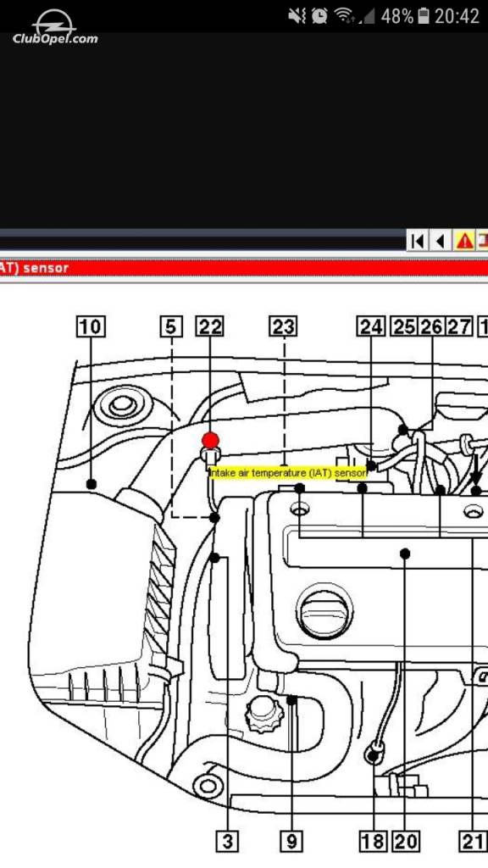The image size is (488, 868).
Task: Choose component label 18
Action: coord(374,842)
